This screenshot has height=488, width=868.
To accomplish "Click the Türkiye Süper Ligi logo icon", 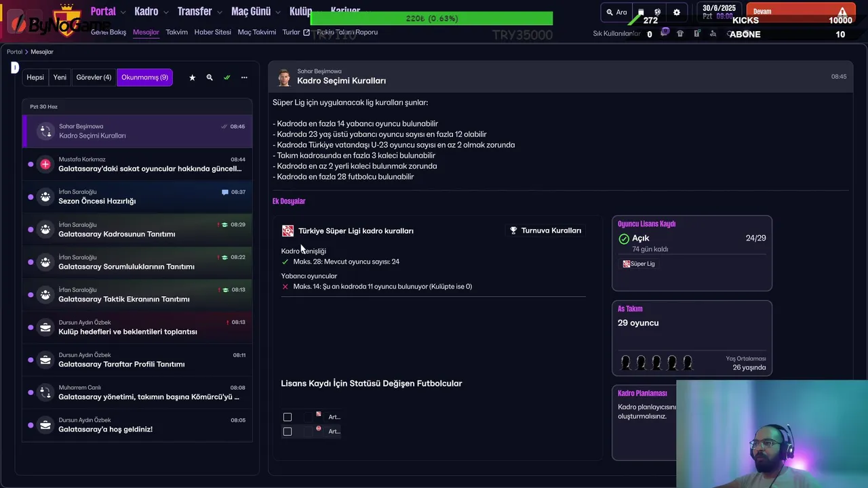I will click(288, 231).
